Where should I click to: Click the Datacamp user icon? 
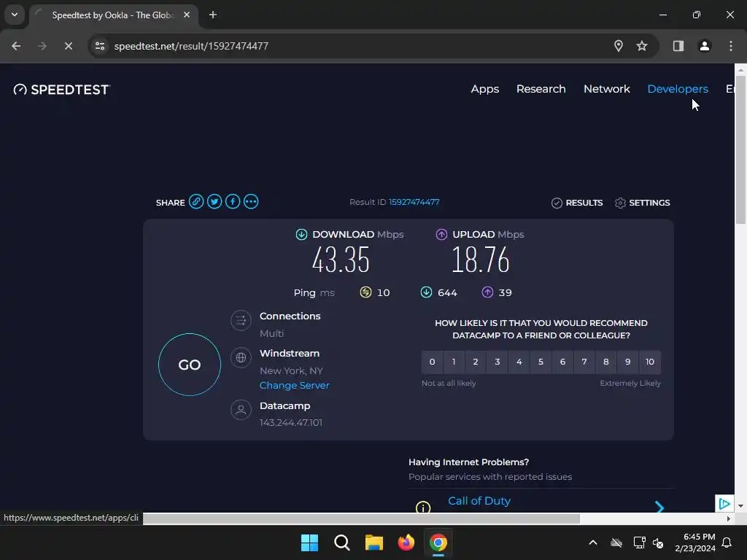pyautogui.click(x=241, y=410)
